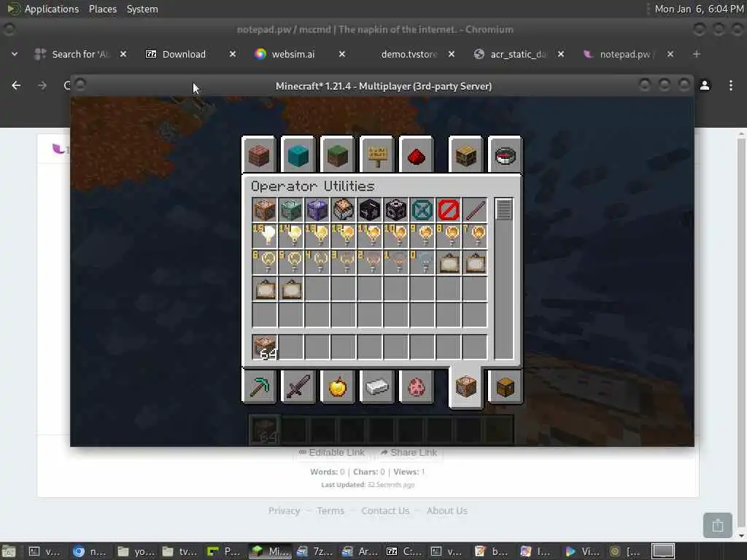Open the Redstone Blocks dust tab
Screen dimensions: 747x560
tap(417, 155)
